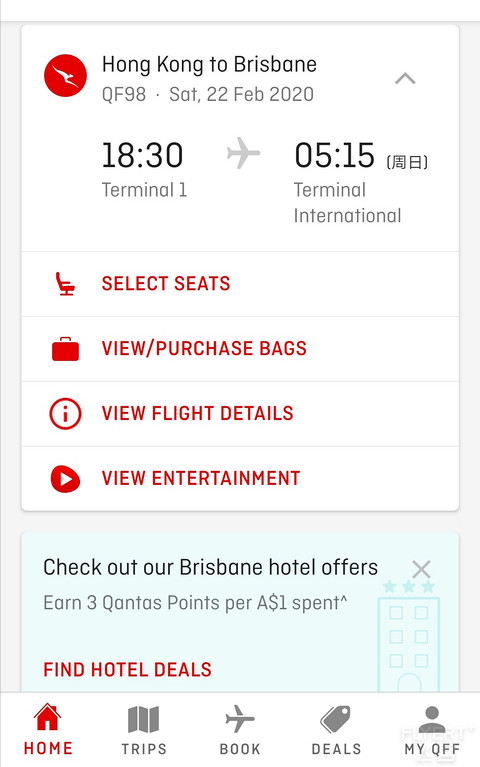Click the red suitcase bag icon
This screenshot has width=480, height=767.
[66, 349]
